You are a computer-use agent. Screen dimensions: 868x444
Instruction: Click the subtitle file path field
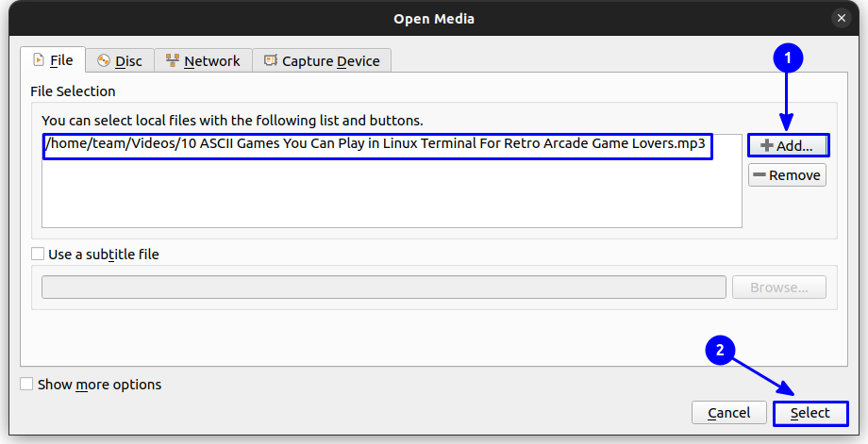pos(383,288)
